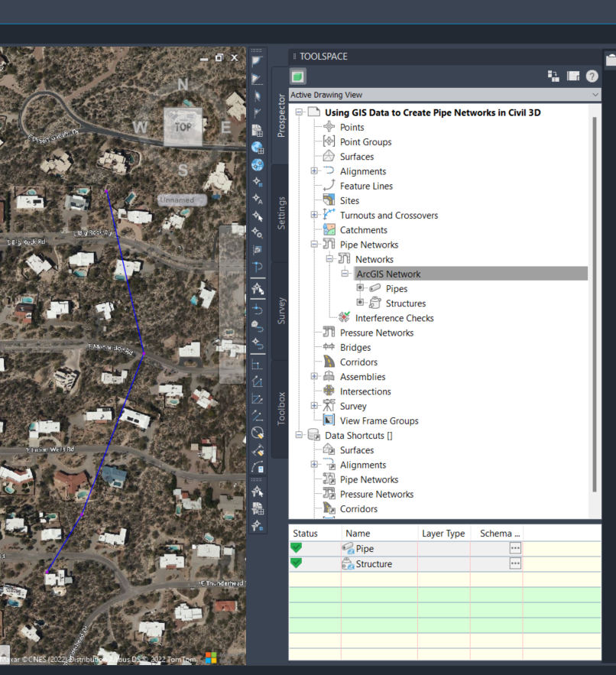The image size is (616, 675).
Task: Click the Structure name cell in the table
Action: [379, 564]
